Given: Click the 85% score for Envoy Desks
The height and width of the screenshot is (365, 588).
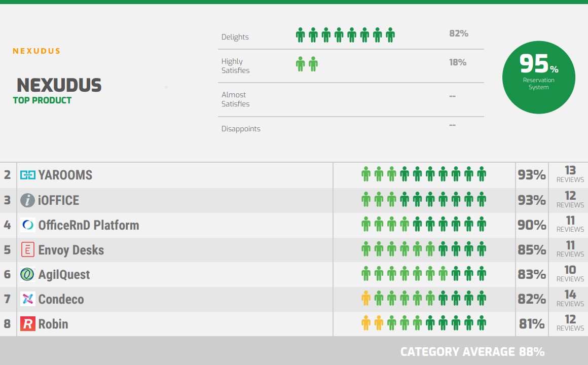Looking at the screenshot, I should click(x=532, y=250).
